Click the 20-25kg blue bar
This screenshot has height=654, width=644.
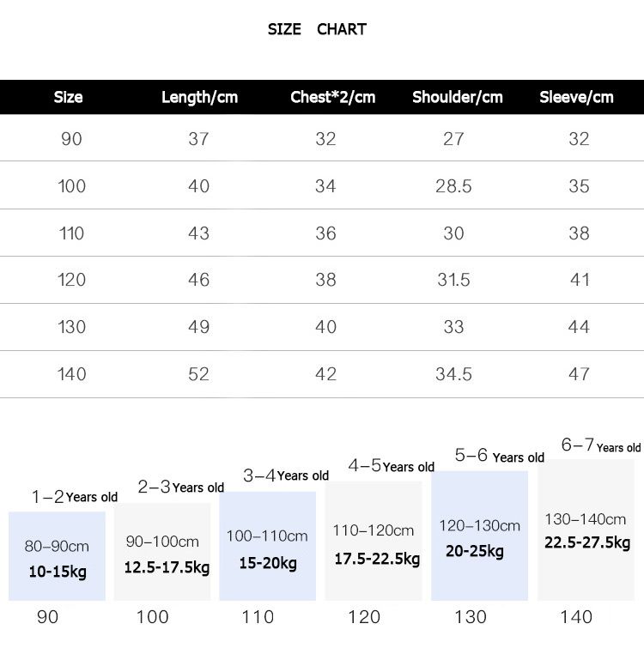tap(479, 536)
